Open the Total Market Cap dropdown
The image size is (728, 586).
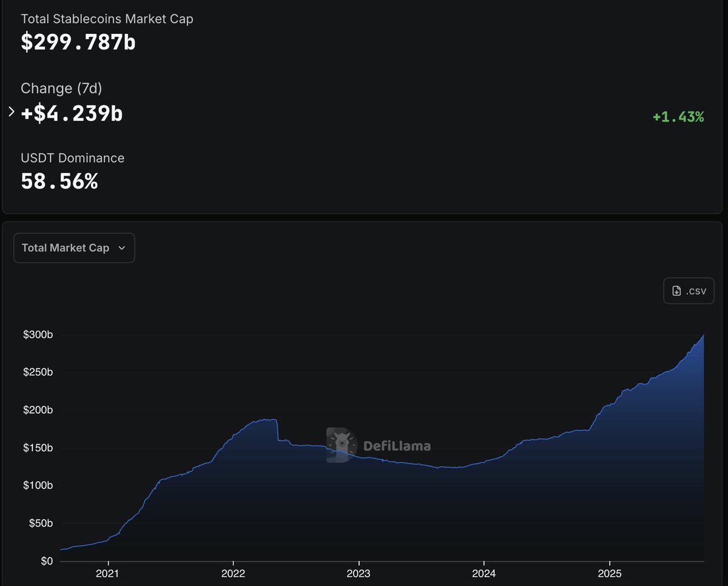[x=74, y=248]
